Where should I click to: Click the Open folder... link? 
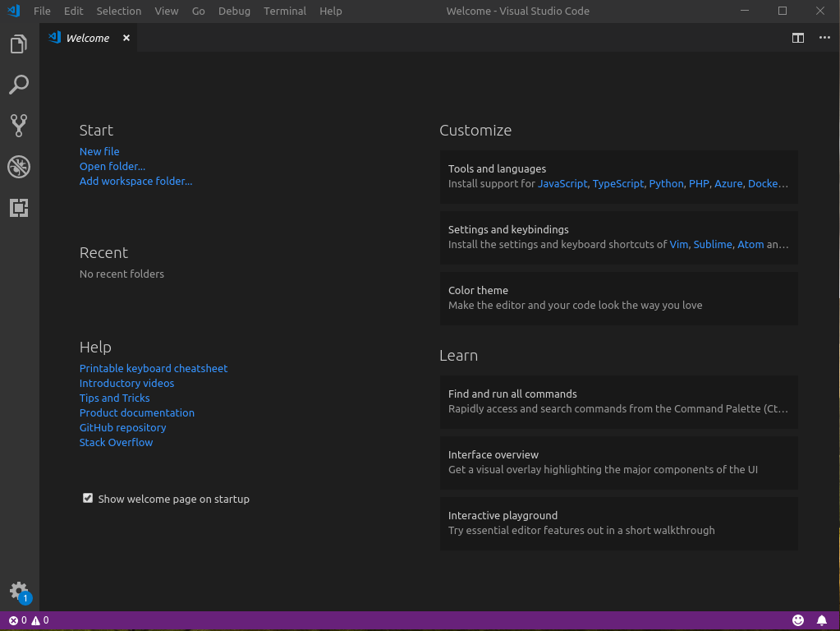pos(112,166)
